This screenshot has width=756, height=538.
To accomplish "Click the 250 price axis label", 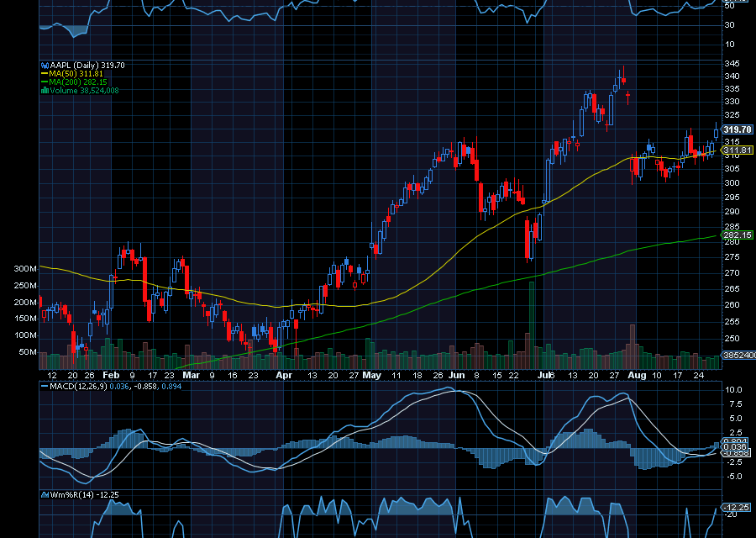I will pos(732,339).
